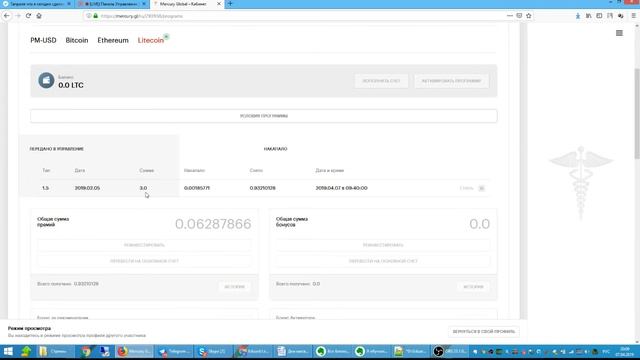
Task: Open a new browser tab
Action: tap(230, 4)
